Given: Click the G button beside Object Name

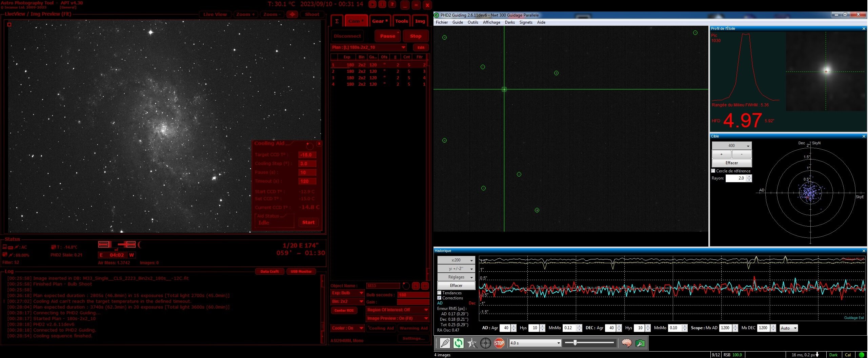Looking at the screenshot, I should 416,286.
